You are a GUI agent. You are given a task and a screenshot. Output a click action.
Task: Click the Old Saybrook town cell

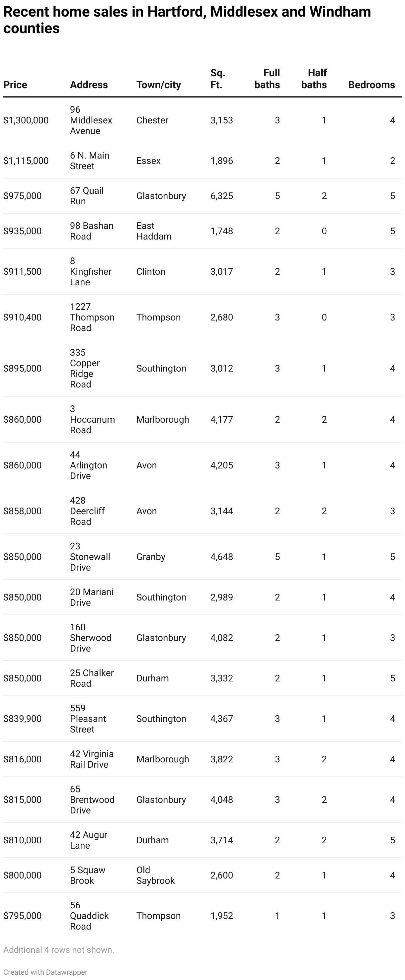point(155,875)
